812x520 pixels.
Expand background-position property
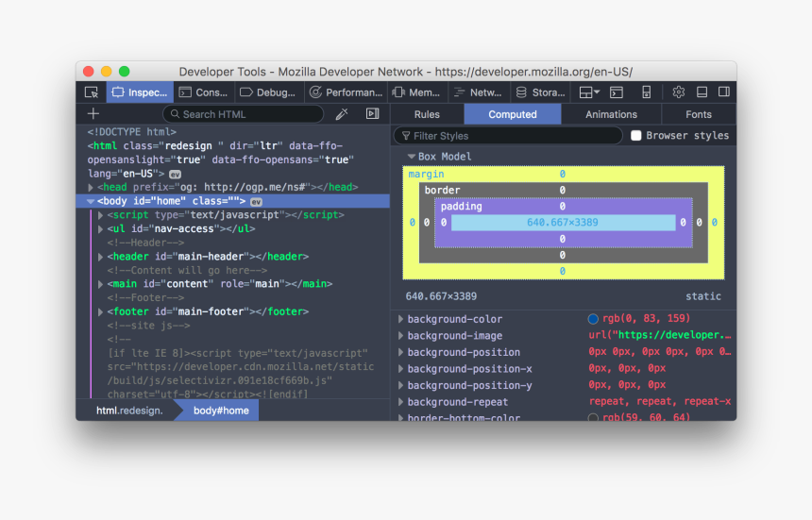pos(400,352)
